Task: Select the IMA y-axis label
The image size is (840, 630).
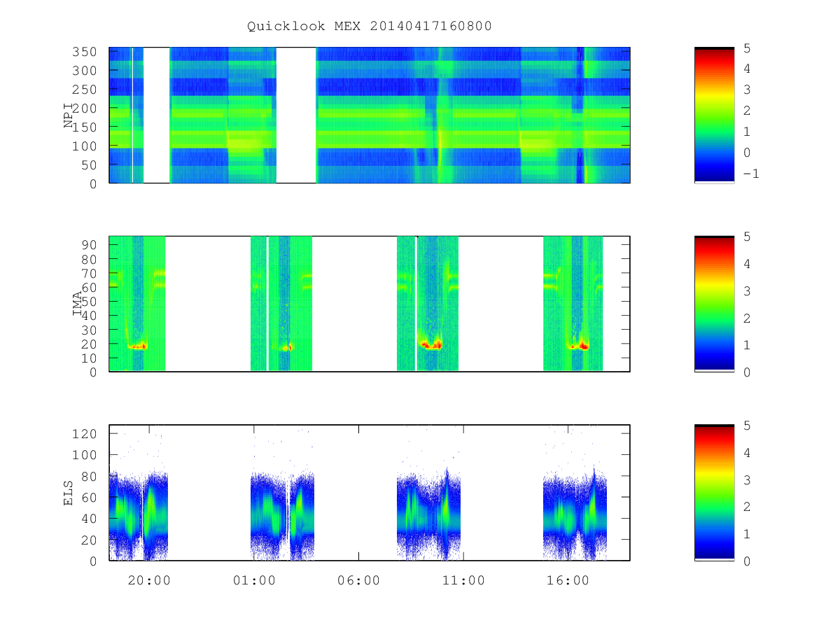Action: [x=78, y=304]
